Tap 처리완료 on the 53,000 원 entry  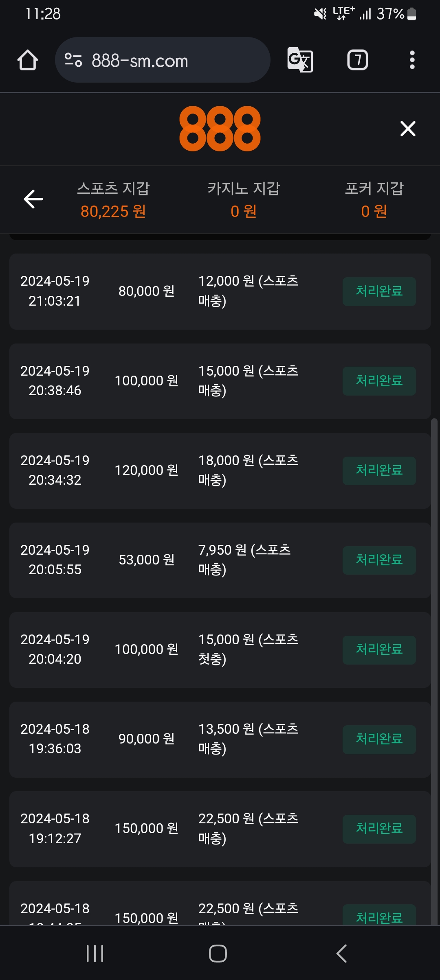(379, 560)
